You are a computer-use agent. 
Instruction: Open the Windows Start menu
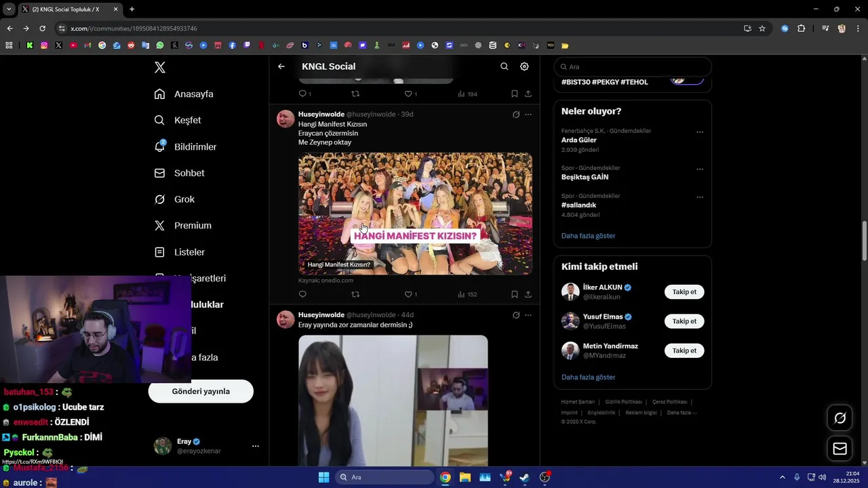click(323, 477)
